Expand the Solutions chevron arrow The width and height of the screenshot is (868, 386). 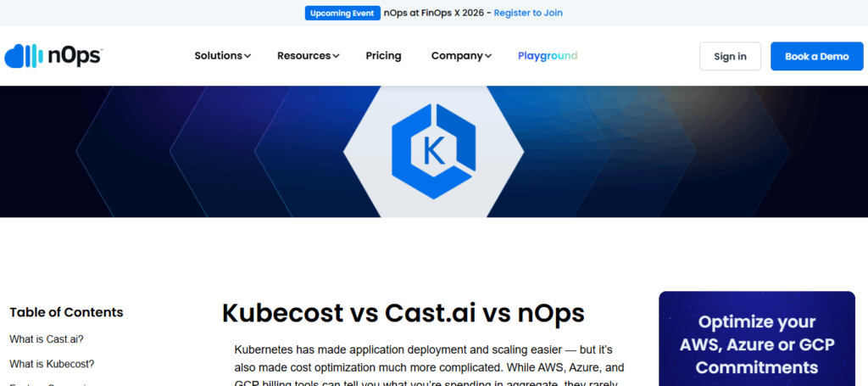248,56
